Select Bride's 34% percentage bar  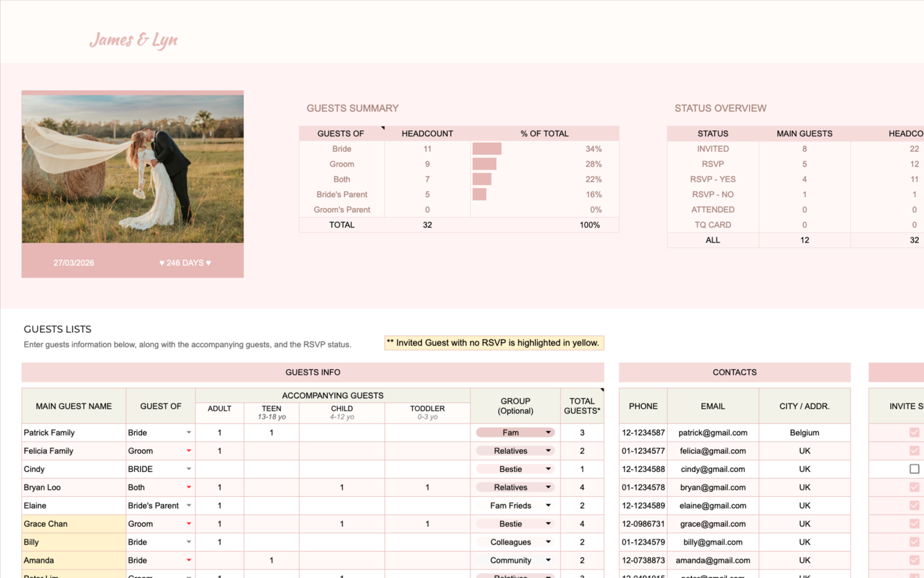(487, 149)
